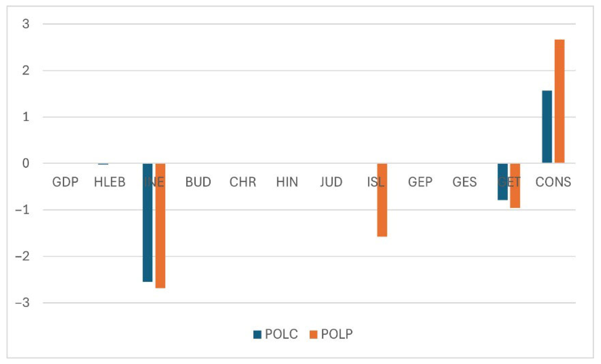Select the JUD category label

click(331, 182)
